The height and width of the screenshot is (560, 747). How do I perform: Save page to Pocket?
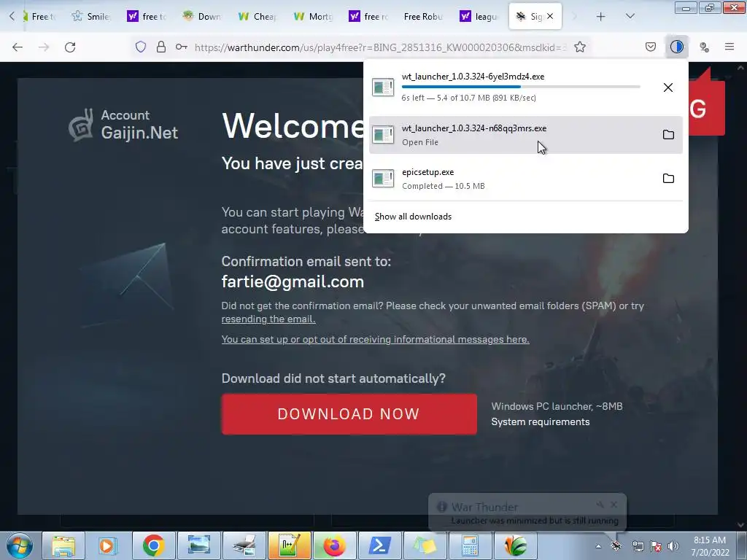click(650, 47)
